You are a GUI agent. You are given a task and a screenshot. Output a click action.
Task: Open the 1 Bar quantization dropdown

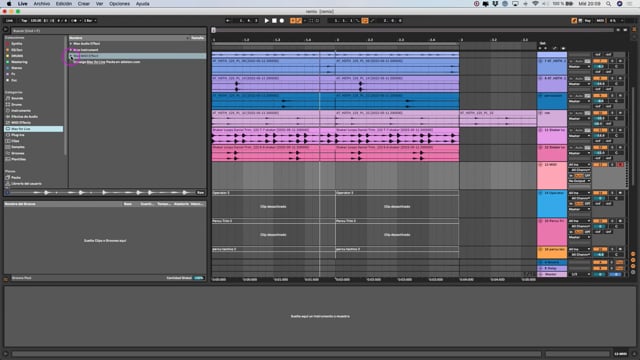[90, 20]
